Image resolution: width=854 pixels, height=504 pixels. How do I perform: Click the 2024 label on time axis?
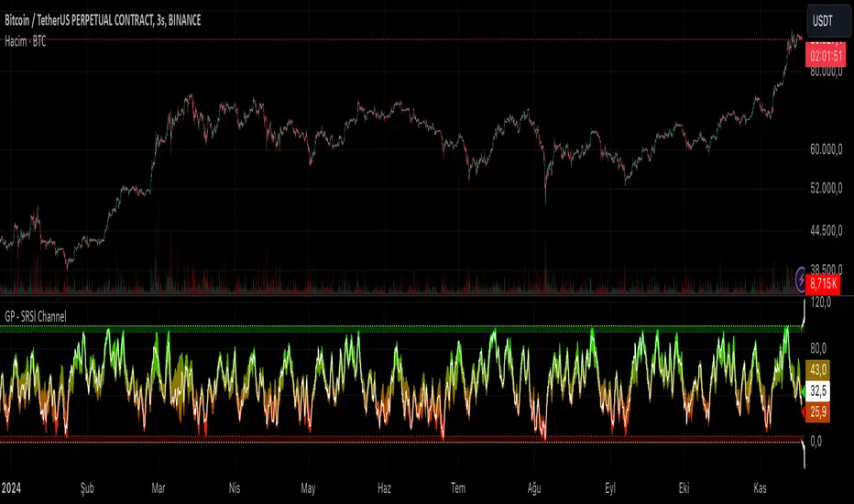11,488
